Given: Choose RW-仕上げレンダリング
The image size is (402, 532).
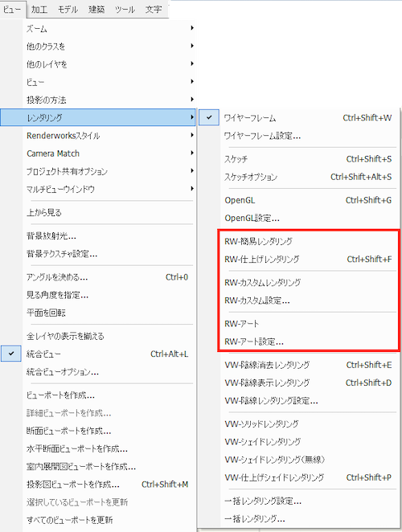Looking at the screenshot, I should pyautogui.click(x=310, y=260).
